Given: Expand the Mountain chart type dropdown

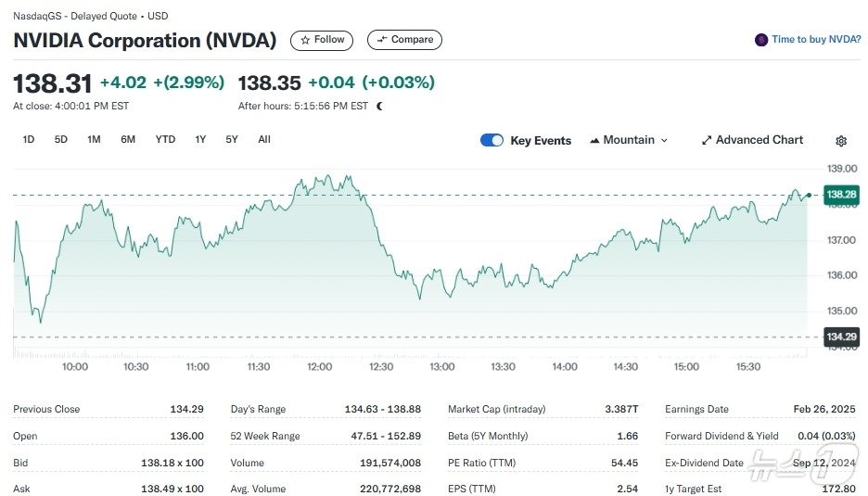Looking at the screenshot, I should (x=629, y=140).
